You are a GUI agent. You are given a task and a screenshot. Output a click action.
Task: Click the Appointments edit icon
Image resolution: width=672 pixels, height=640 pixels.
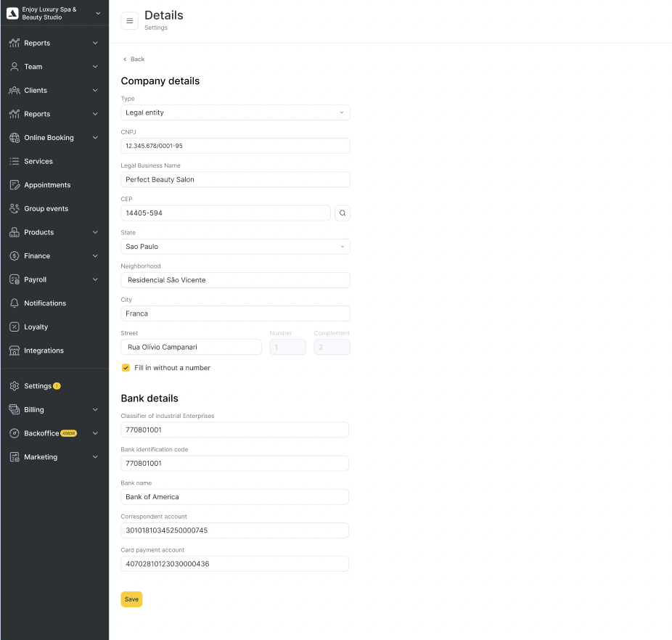pyautogui.click(x=14, y=185)
